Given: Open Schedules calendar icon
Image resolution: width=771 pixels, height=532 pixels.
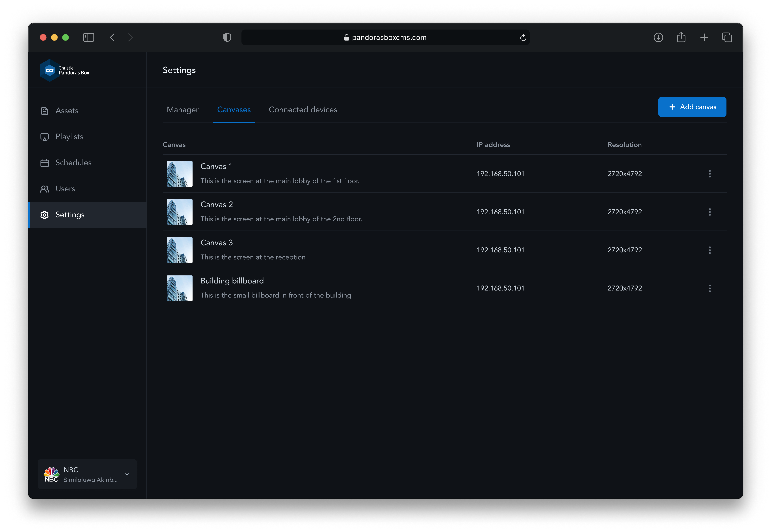Looking at the screenshot, I should 44,163.
